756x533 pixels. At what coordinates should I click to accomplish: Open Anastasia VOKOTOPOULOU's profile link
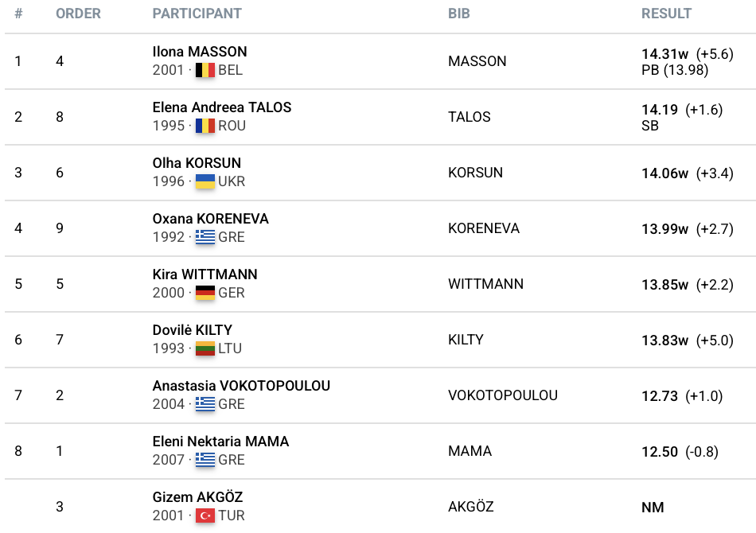pyautogui.click(x=241, y=386)
